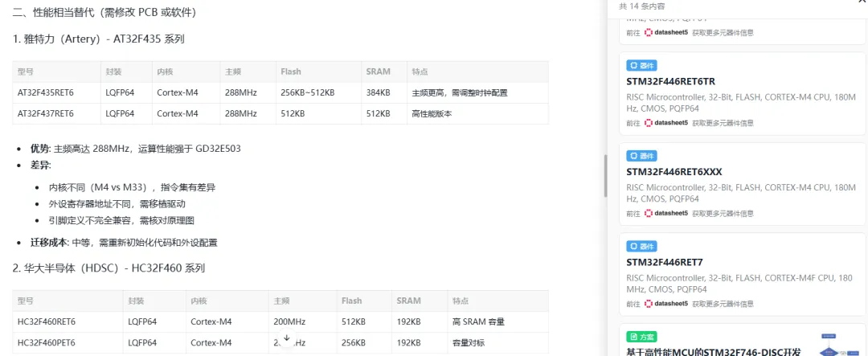Open the STM32F446RET6XXX component title

point(674,172)
